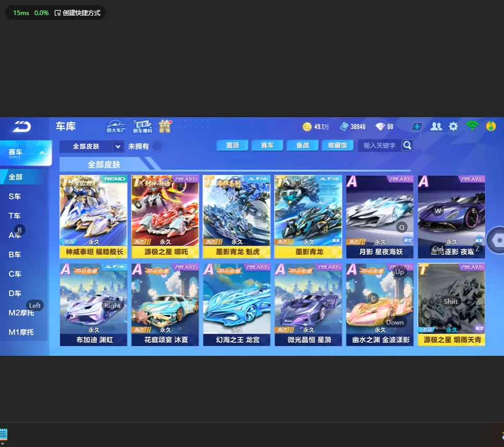Click the 0.0% readout in the overlay
The image size is (504, 447).
coord(42,13)
